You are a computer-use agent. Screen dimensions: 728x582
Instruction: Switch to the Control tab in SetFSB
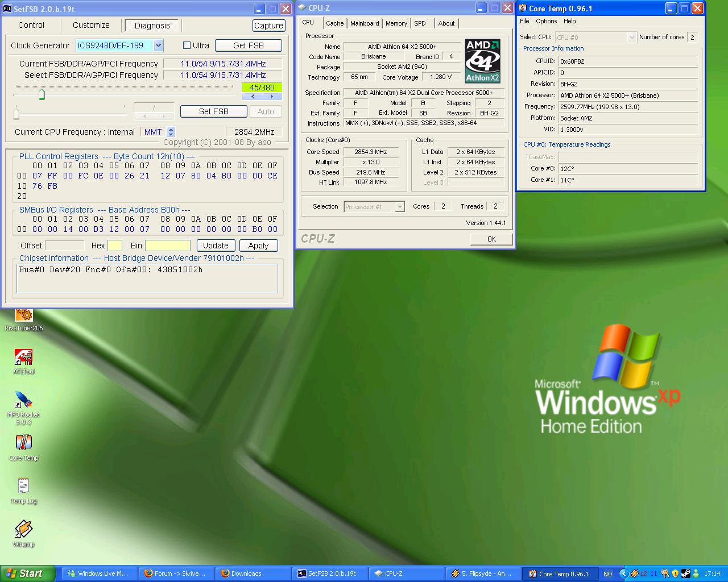(31, 25)
